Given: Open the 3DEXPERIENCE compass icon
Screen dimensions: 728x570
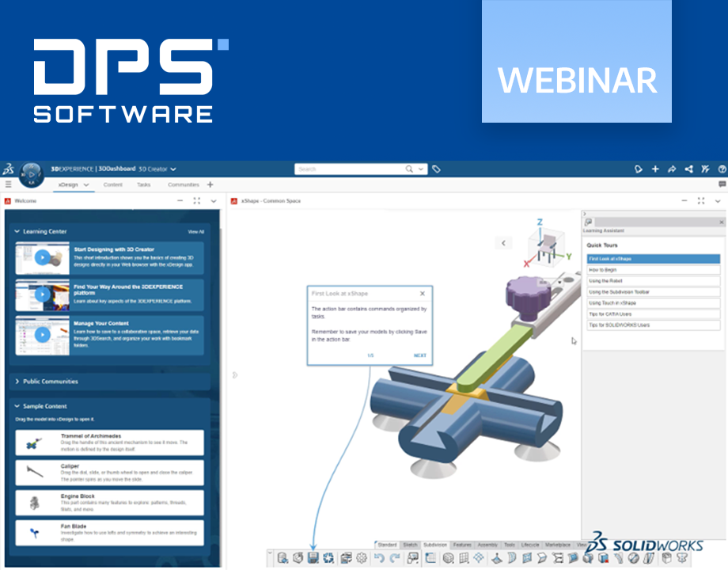Looking at the screenshot, I should tap(32, 172).
